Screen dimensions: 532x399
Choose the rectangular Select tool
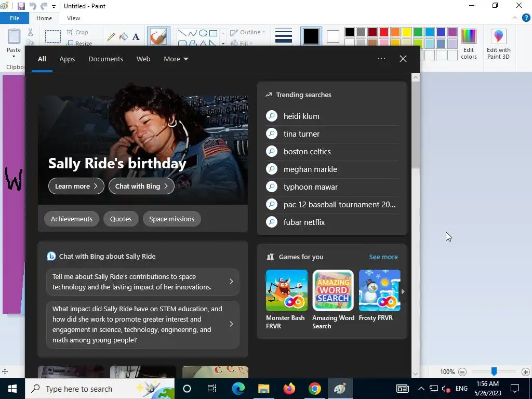click(x=53, y=36)
